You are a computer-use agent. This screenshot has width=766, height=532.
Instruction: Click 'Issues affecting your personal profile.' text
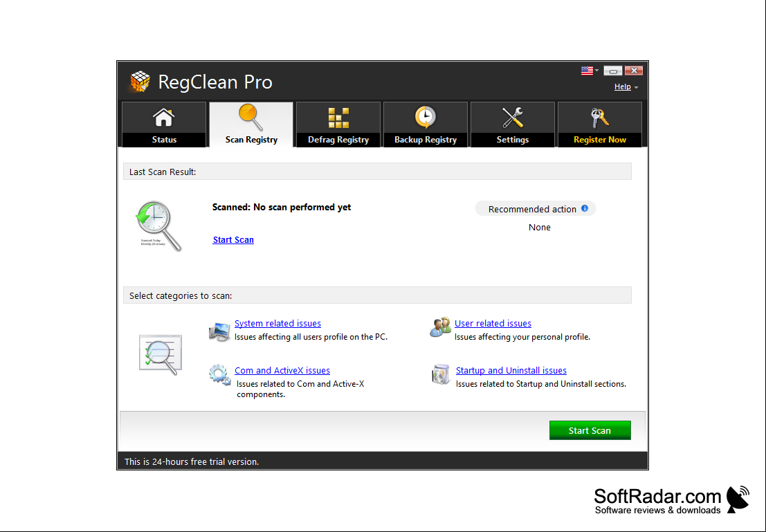[x=522, y=337]
